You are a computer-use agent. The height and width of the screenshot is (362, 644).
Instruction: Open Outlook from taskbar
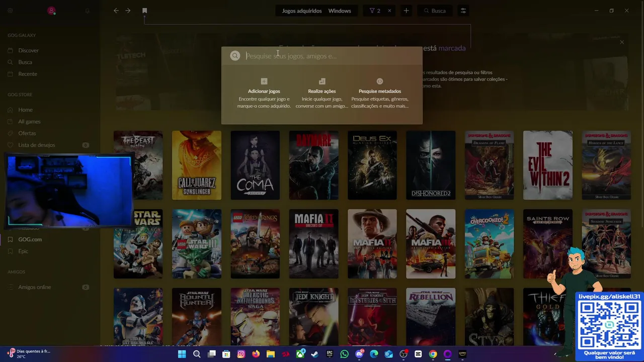click(x=388, y=354)
